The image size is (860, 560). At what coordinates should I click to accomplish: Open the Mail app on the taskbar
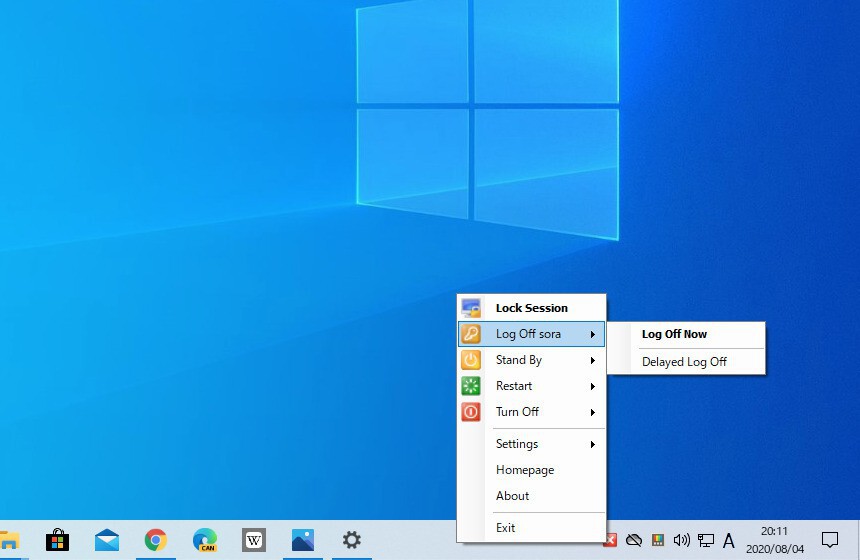pyautogui.click(x=107, y=540)
